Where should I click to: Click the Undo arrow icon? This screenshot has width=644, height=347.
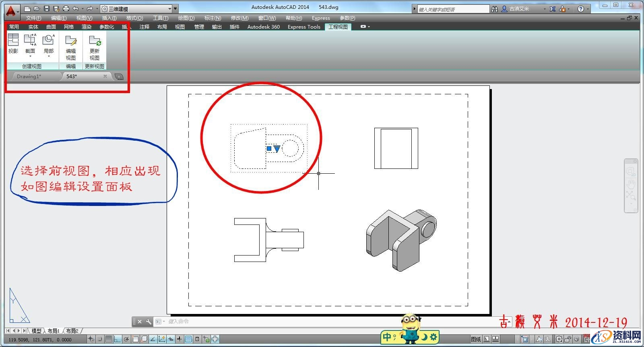tap(76, 8)
